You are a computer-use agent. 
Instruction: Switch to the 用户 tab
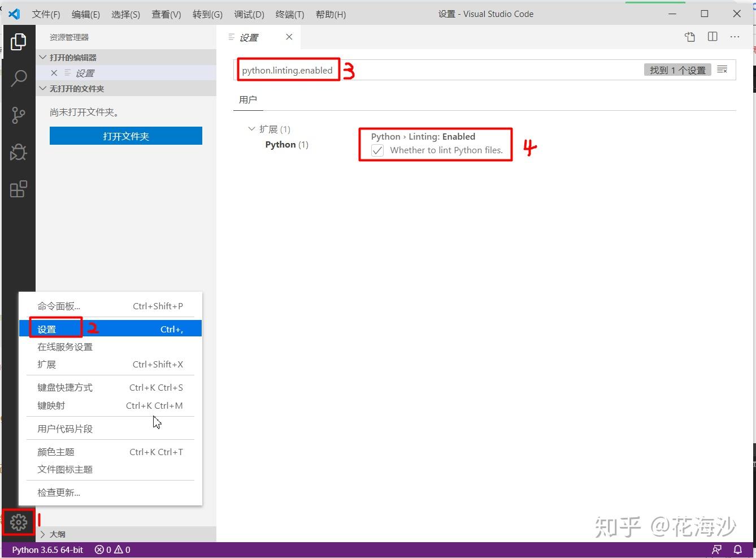pyautogui.click(x=248, y=100)
